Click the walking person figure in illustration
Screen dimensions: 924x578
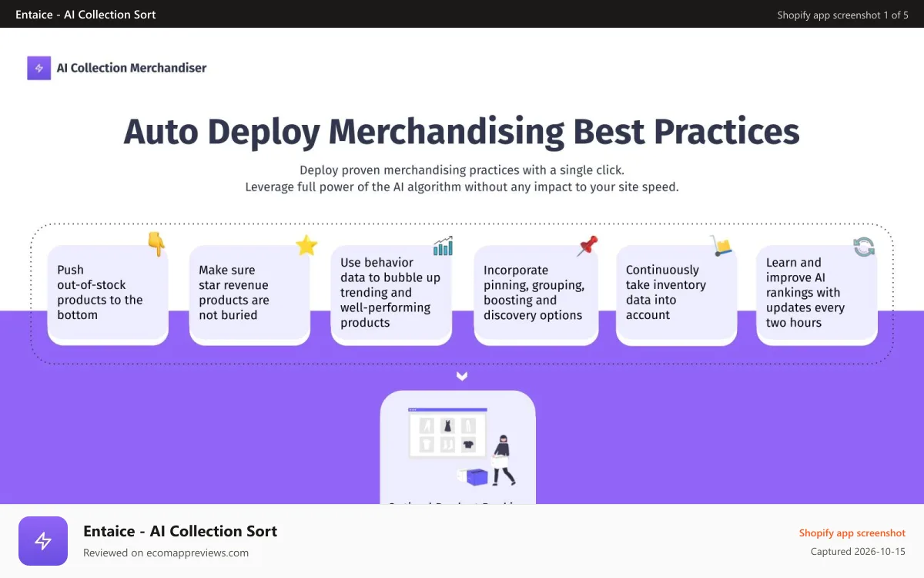pyautogui.click(x=503, y=460)
